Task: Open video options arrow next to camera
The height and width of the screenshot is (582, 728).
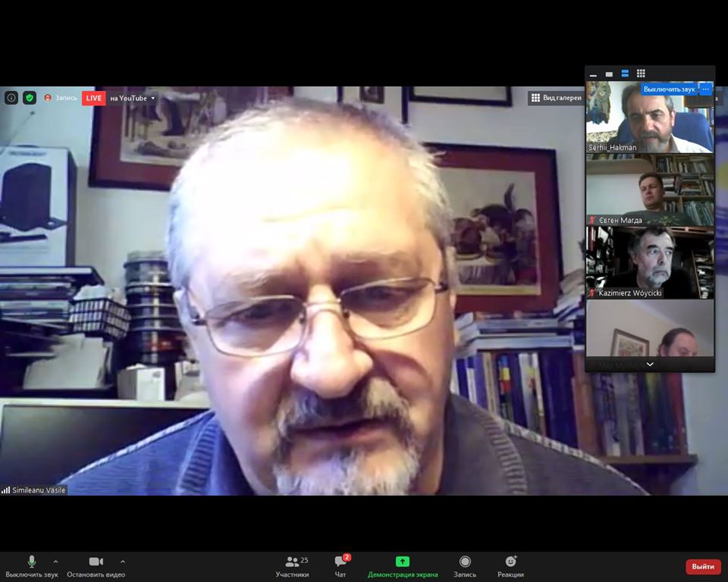Action: pos(123,562)
